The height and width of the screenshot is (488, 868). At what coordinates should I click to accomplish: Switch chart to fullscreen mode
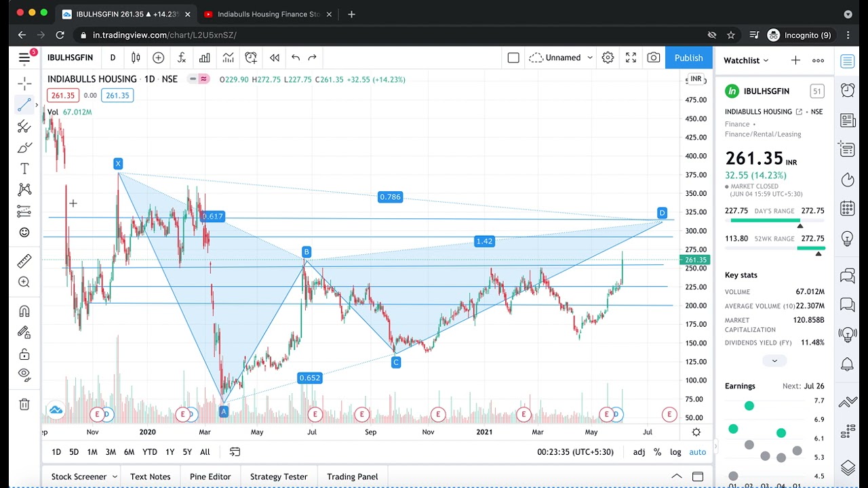point(631,58)
